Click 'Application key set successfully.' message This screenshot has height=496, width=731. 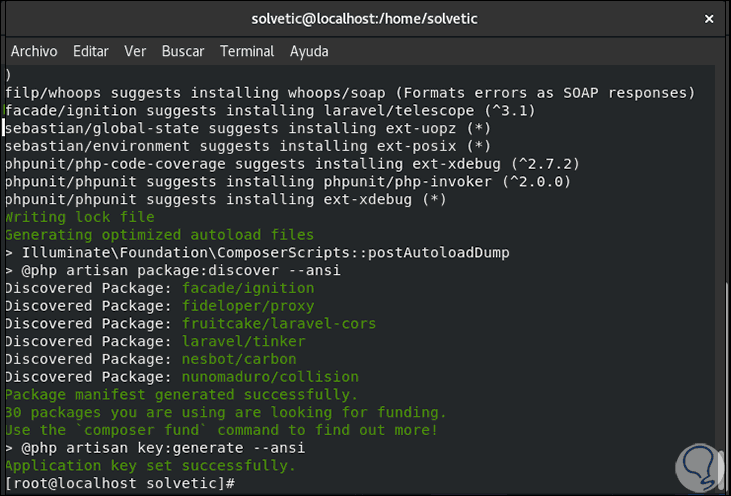(150, 465)
